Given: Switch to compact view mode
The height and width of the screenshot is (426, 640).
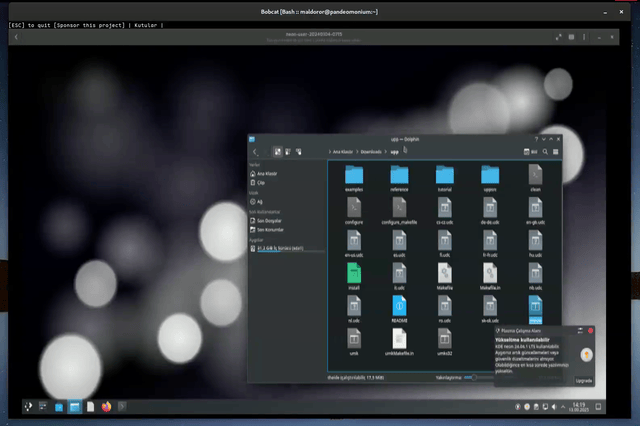Looking at the screenshot, I should [x=288, y=152].
